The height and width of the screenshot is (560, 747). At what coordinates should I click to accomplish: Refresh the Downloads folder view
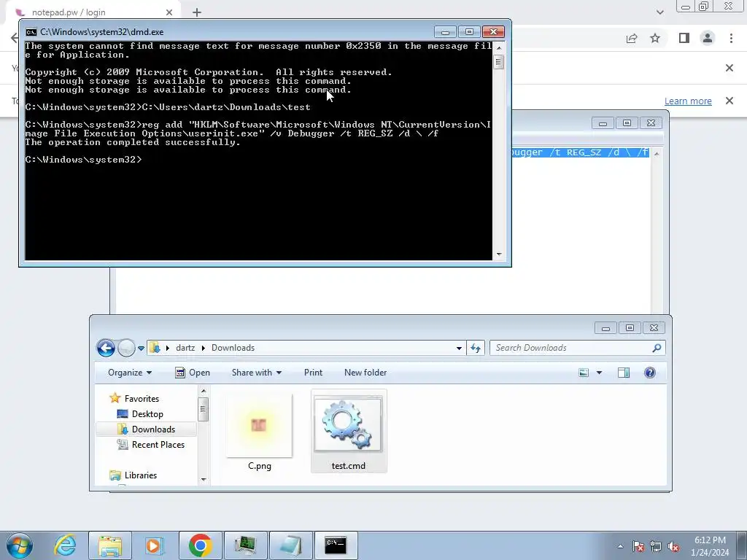click(x=476, y=348)
